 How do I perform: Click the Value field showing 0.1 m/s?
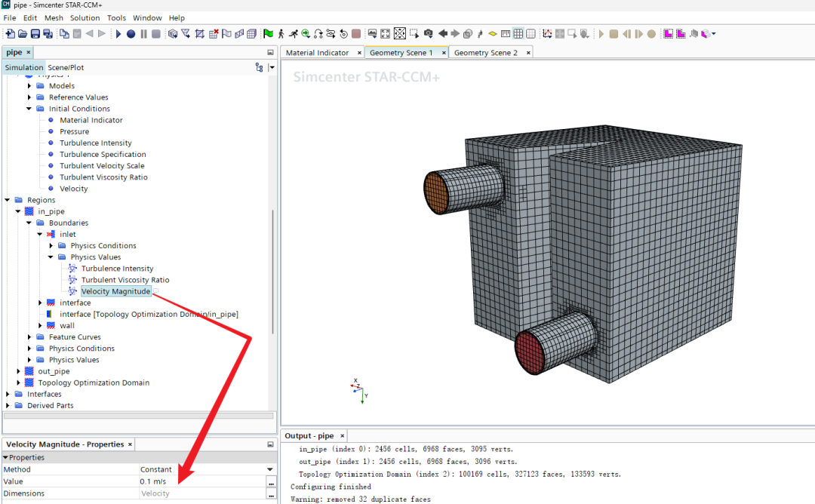[203, 481]
